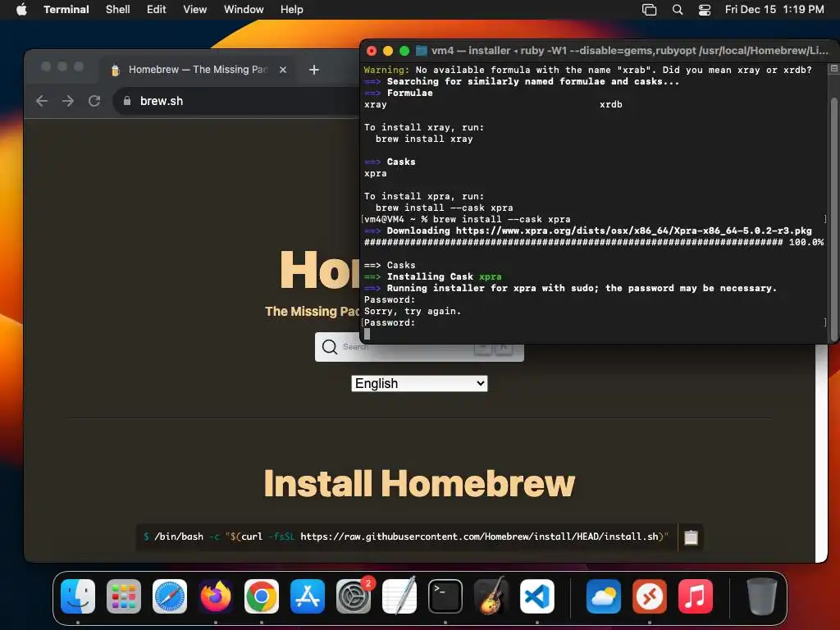This screenshot has height=630, width=840.
Task: Open System Settings with update badge
Action: 354,596
